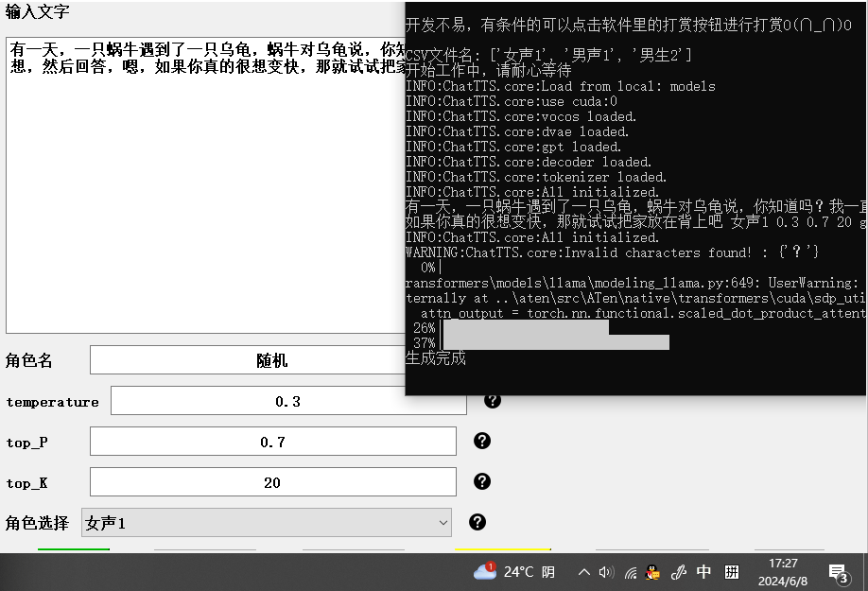Click the dropdown arrow of 角色选择 combo box

(443, 523)
